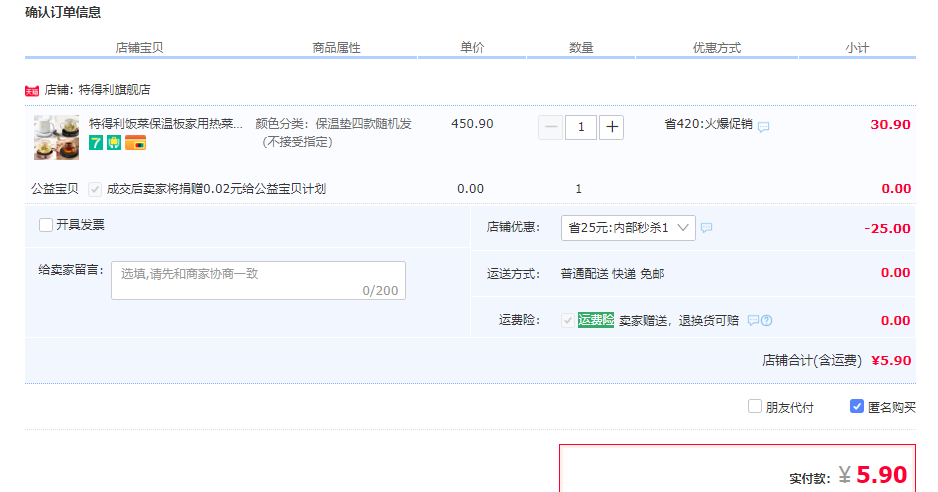Click the 省420:火爆促销 promotion text
Screen dimensions: 938x492
(708, 124)
